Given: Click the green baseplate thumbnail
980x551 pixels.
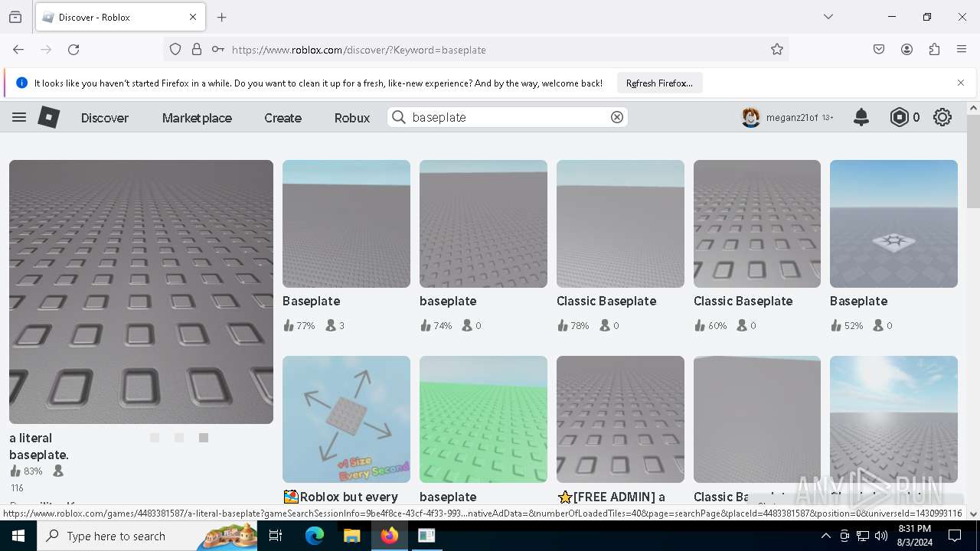Looking at the screenshot, I should 483,419.
